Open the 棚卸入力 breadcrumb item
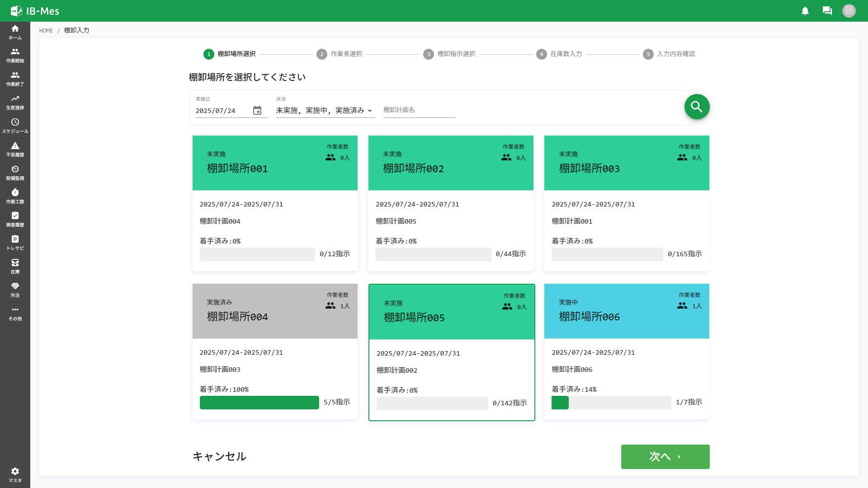The width and height of the screenshot is (868, 488). tap(76, 30)
